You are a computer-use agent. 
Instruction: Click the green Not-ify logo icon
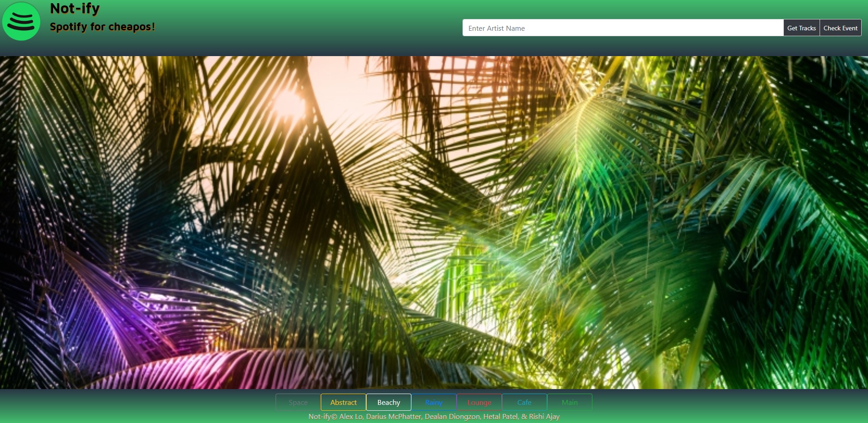(21, 21)
